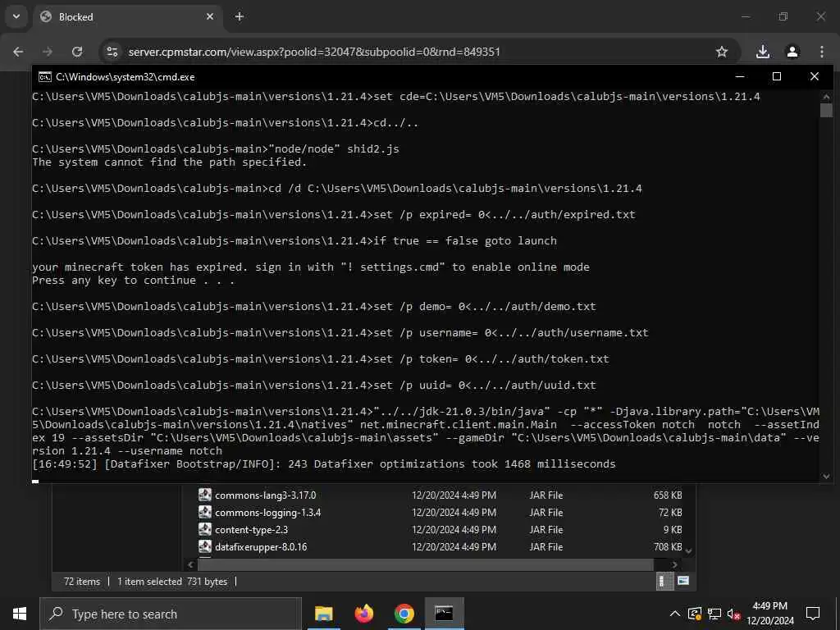Click 658 KB size cell in Explorer
Screen dimensions: 840x630
tap(668, 495)
